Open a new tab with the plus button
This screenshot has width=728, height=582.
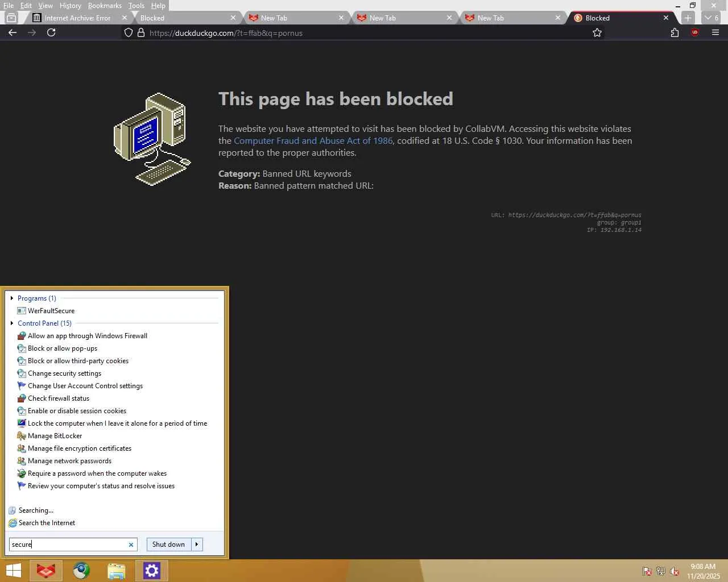tap(688, 18)
